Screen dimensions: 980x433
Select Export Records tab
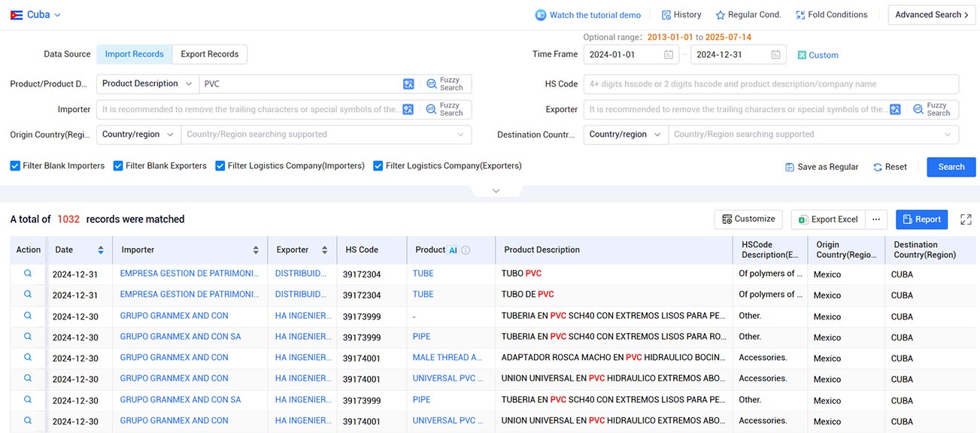[210, 54]
